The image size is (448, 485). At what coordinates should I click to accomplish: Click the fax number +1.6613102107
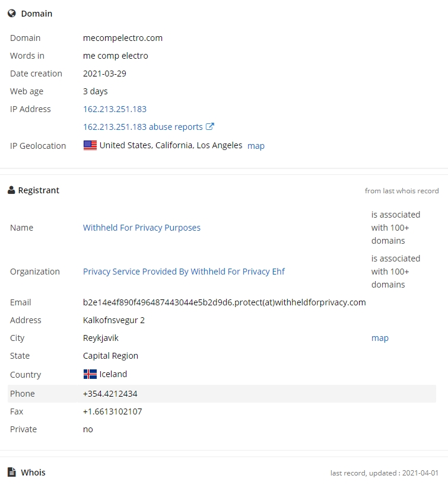click(112, 411)
